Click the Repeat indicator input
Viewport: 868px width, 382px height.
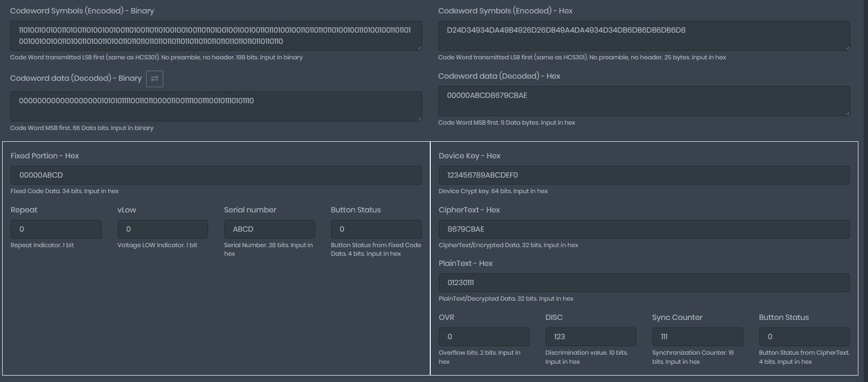56,229
